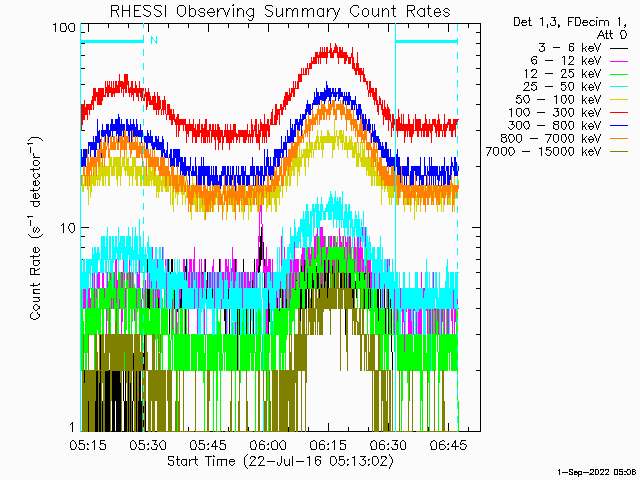
Task: Click the cyan horizontal bar left of N
Action: point(112,41)
